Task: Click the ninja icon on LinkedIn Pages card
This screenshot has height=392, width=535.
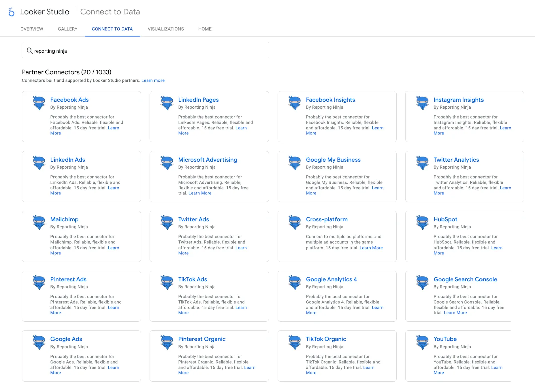Action: pos(167,103)
